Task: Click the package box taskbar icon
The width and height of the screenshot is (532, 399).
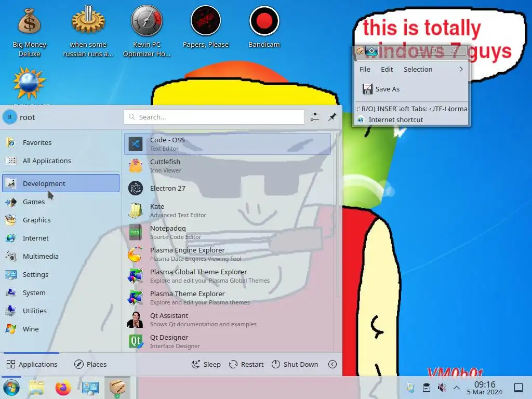Action: pos(117,388)
